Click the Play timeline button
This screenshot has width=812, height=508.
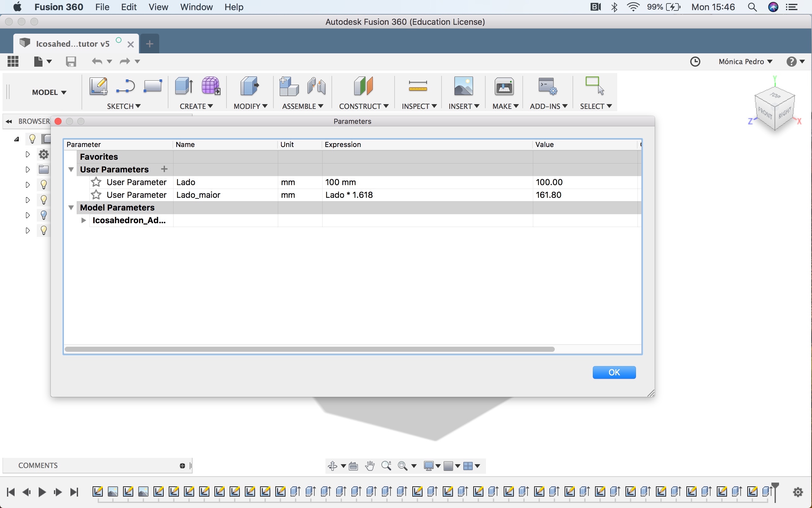coord(42,492)
